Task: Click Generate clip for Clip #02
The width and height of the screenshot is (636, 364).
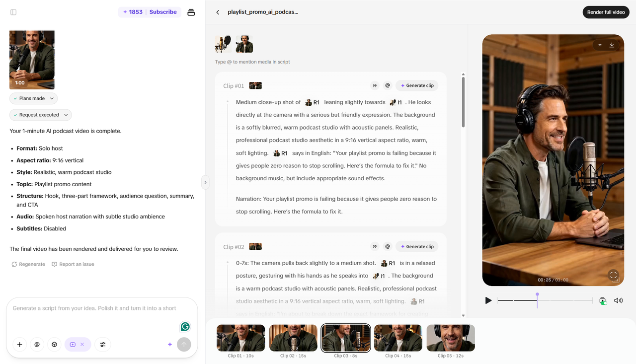Action: coord(417,246)
